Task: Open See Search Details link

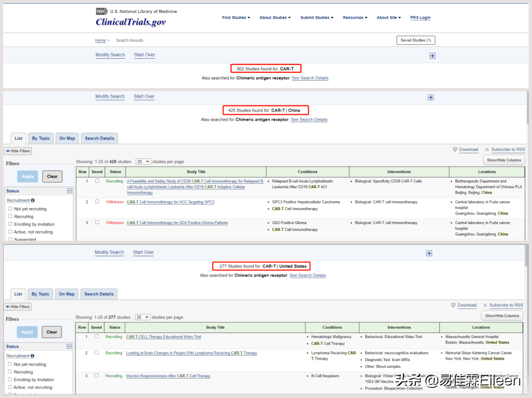Action: pyautogui.click(x=310, y=78)
